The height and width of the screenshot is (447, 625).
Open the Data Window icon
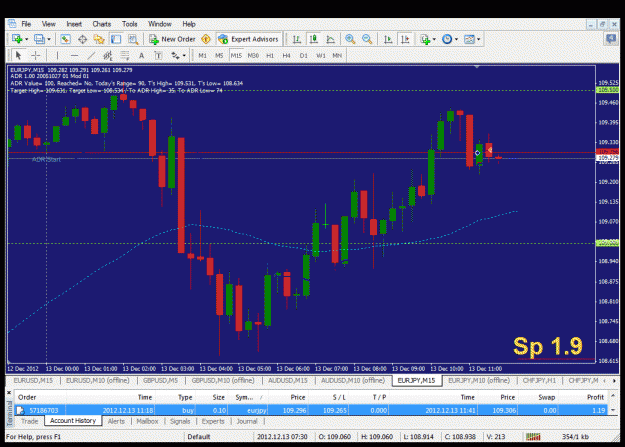82,39
